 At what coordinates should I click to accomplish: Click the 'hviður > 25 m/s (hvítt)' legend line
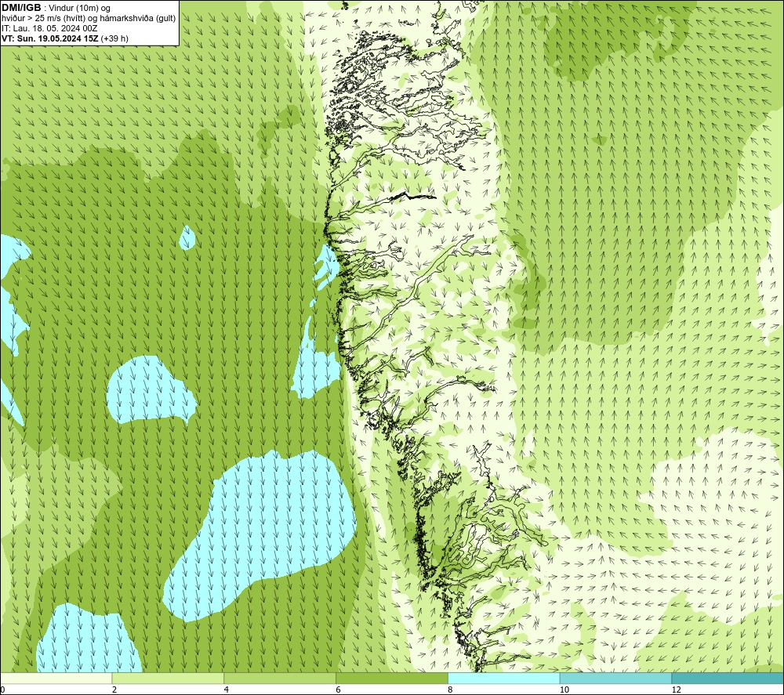(x=89, y=19)
